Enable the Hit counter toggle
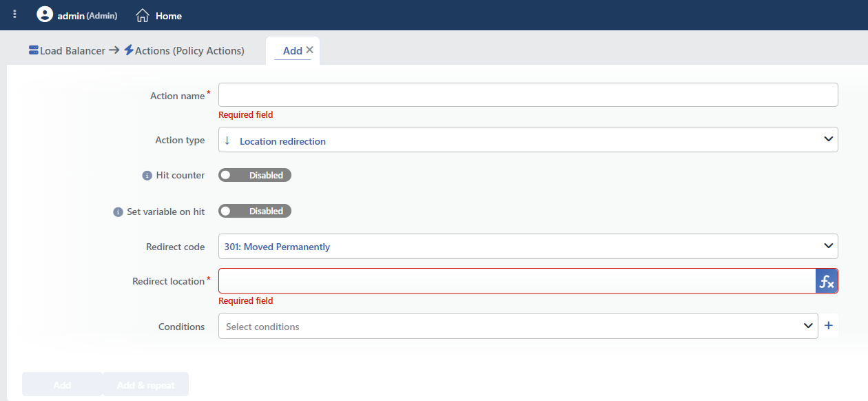 pyautogui.click(x=255, y=175)
